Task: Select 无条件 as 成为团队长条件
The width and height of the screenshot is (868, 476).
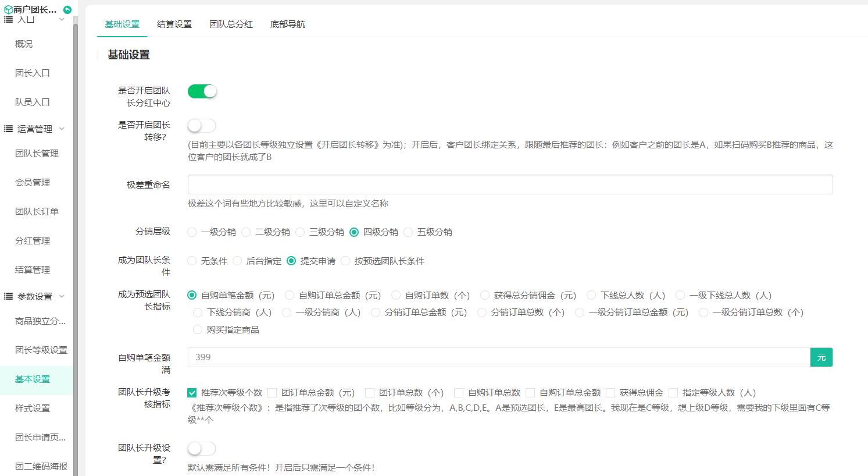Action: (191, 261)
